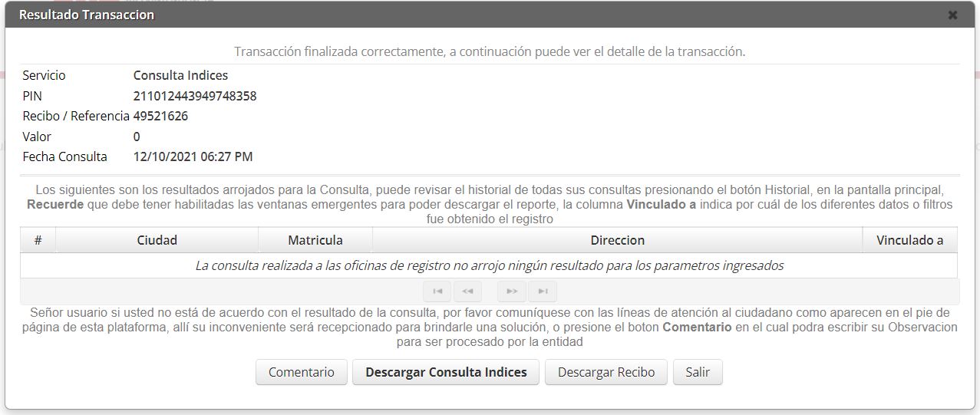Download the receipt with Descargar Recibo
Viewport: 980px width, 415px height.
point(606,372)
